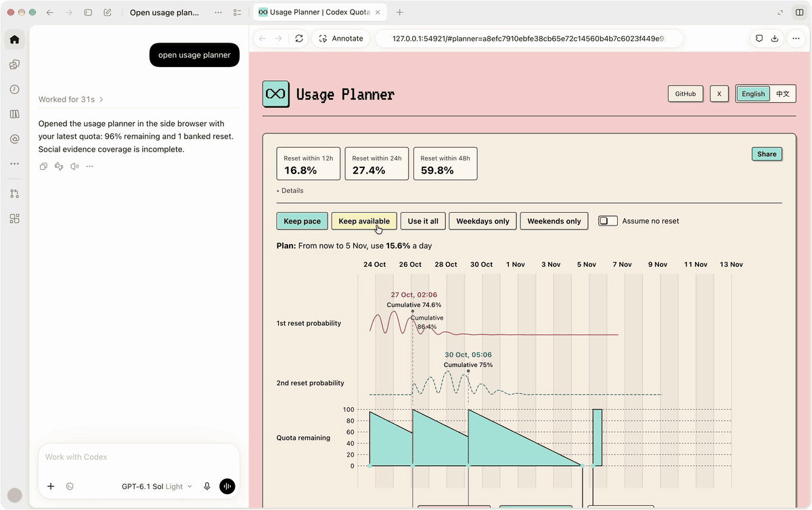812x510 pixels.
Task: Go back in the Codex window
Action: click(x=50, y=12)
